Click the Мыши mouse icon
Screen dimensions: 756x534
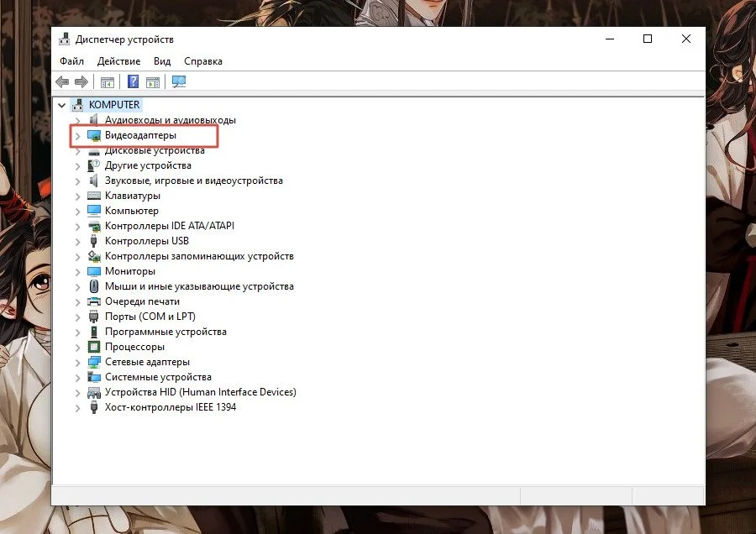94,286
